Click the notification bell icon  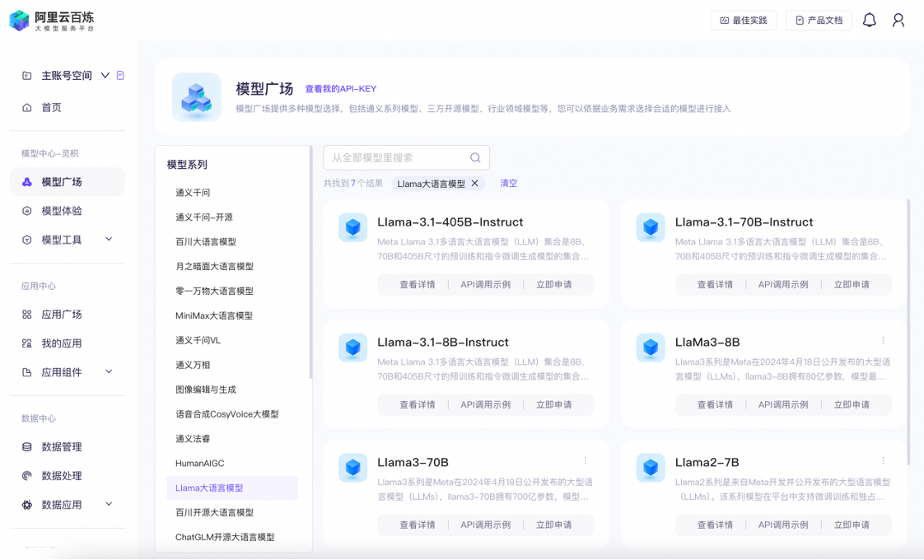click(x=869, y=20)
